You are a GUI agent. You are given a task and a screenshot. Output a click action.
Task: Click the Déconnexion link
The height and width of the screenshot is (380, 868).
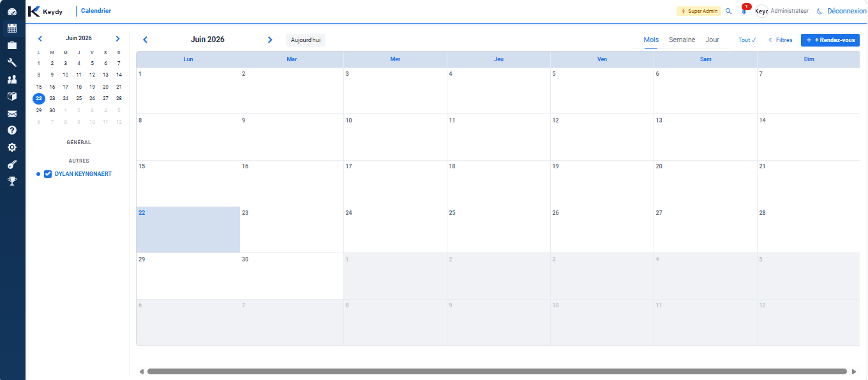click(x=847, y=11)
